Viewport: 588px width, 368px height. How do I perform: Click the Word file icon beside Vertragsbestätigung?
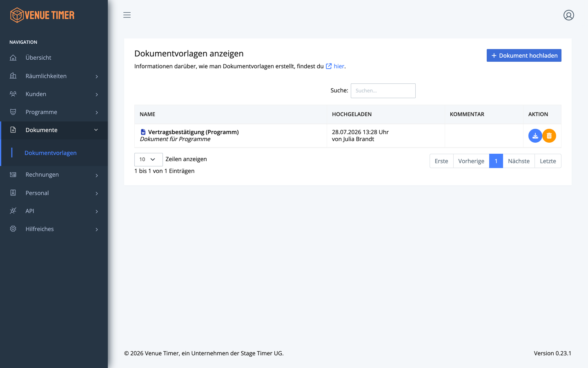(x=143, y=132)
